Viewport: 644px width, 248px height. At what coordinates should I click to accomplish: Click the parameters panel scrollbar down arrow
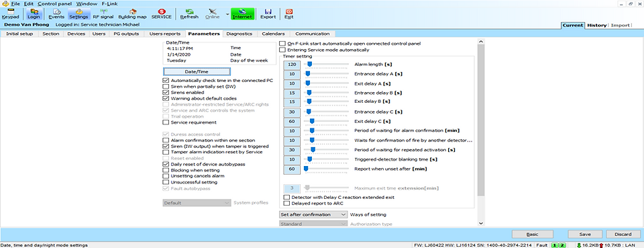pyautogui.click(x=481, y=223)
